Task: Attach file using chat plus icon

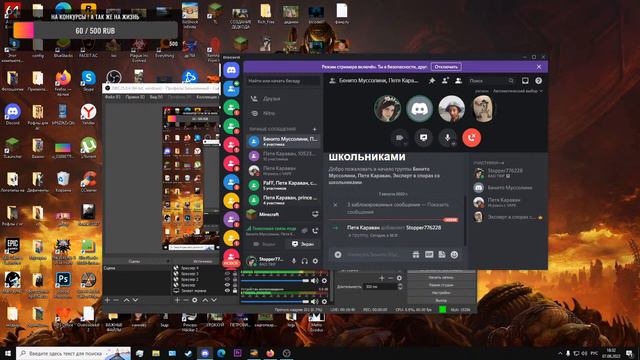Action: tap(338, 255)
